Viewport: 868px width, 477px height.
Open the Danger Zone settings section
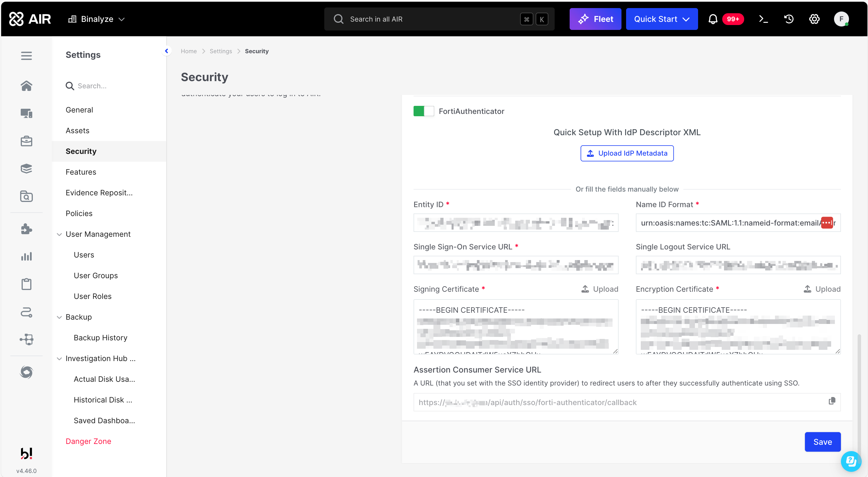click(x=88, y=441)
